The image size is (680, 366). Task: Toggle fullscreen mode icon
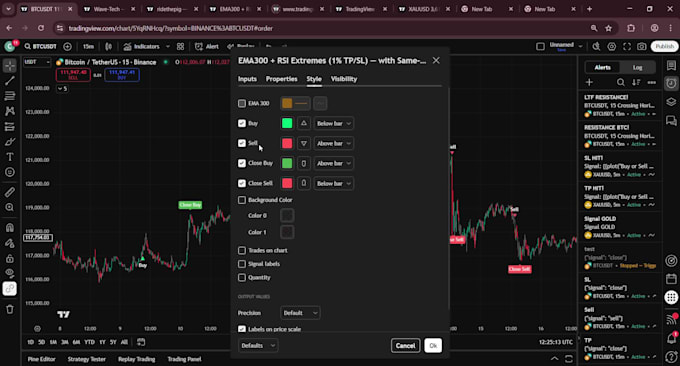[x=627, y=46]
